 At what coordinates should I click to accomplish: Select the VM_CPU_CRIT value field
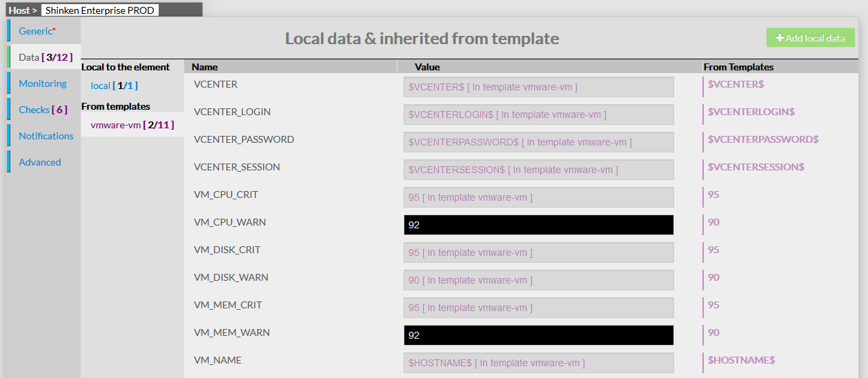tap(538, 197)
